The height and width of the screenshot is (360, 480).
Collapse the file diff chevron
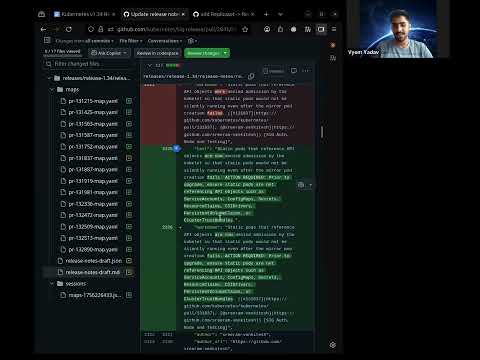pos(150,66)
